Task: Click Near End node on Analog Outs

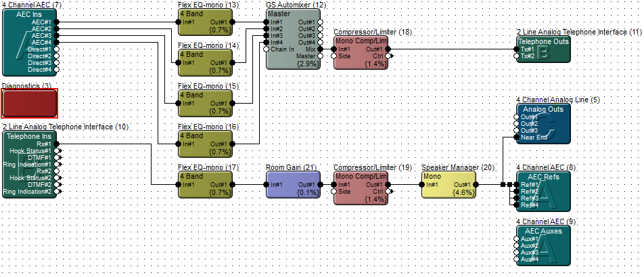Action: click(516, 137)
